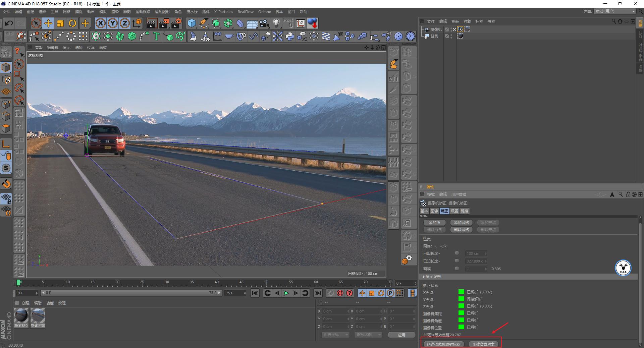644x348 pixels.
Task: Expand the 显示设置 section
Action: [x=433, y=277]
